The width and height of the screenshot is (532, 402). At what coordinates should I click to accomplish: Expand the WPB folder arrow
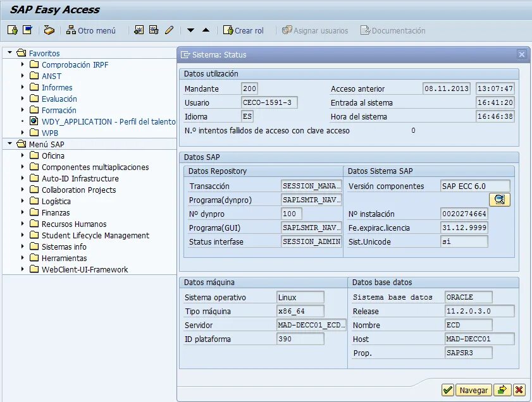pos(22,133)
